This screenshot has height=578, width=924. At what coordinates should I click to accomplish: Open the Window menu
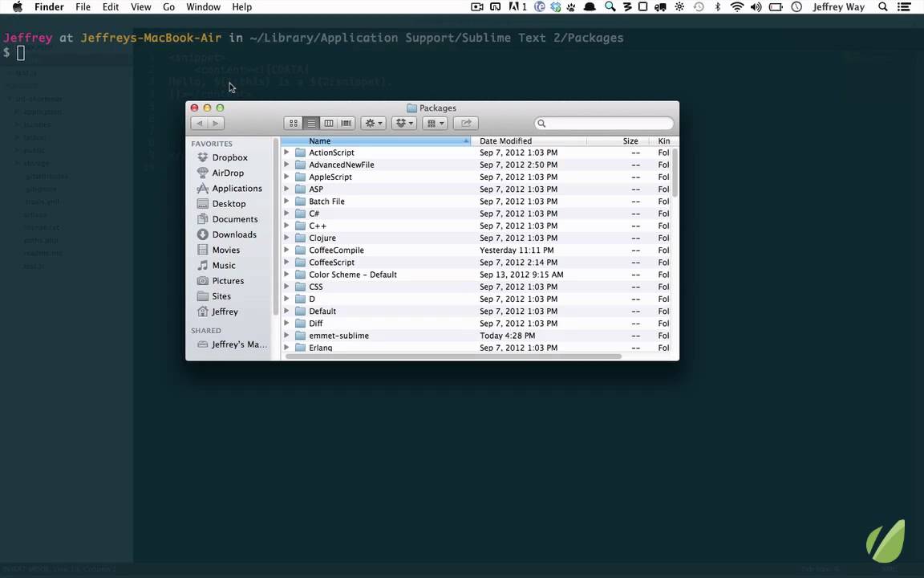coord(203,7)
